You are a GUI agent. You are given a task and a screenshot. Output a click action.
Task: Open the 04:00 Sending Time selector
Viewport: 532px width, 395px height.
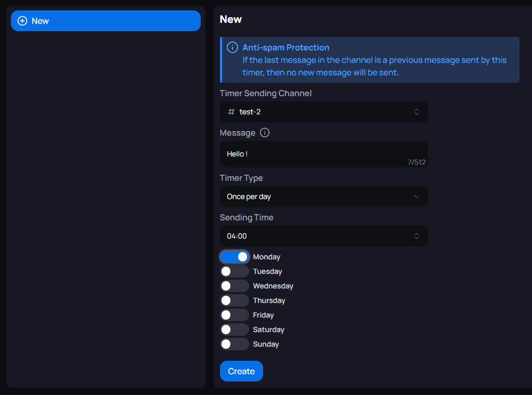coord(322,236)
